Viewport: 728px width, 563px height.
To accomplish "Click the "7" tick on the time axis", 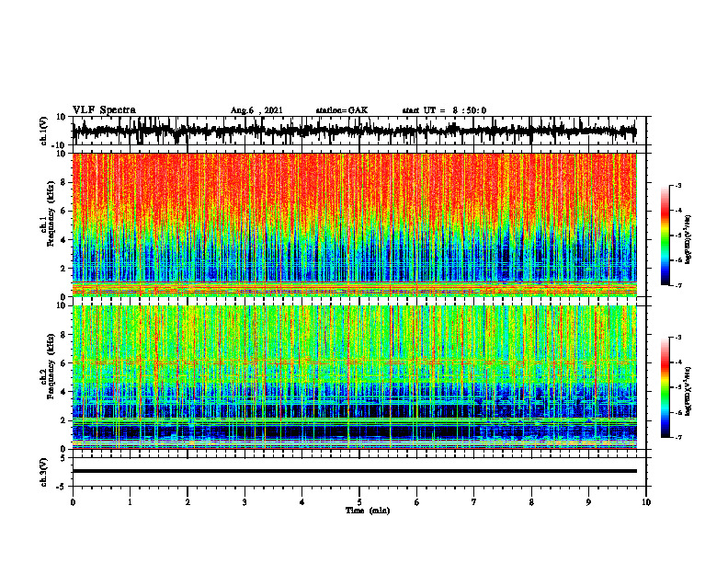I will (x=474, y=502).
